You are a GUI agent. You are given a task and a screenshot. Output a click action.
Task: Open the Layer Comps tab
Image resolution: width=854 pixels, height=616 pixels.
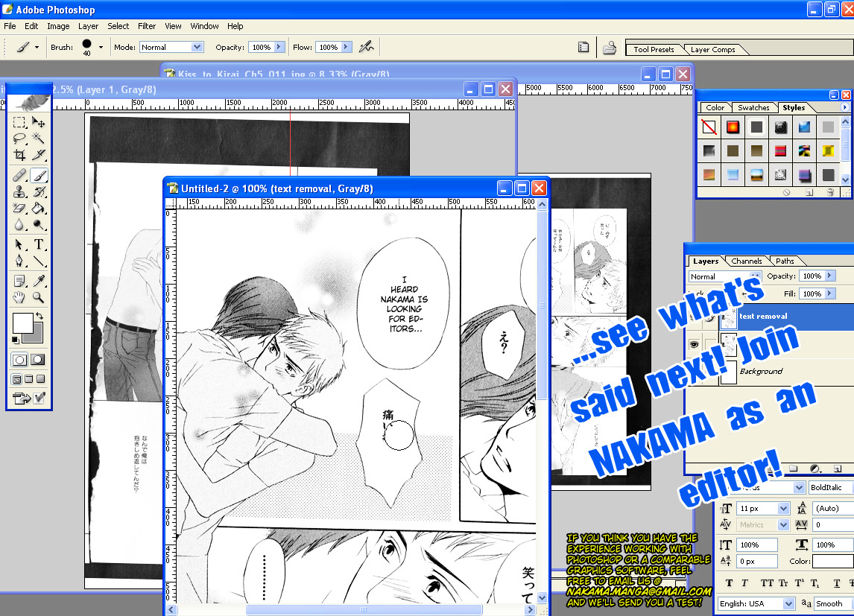712,49
